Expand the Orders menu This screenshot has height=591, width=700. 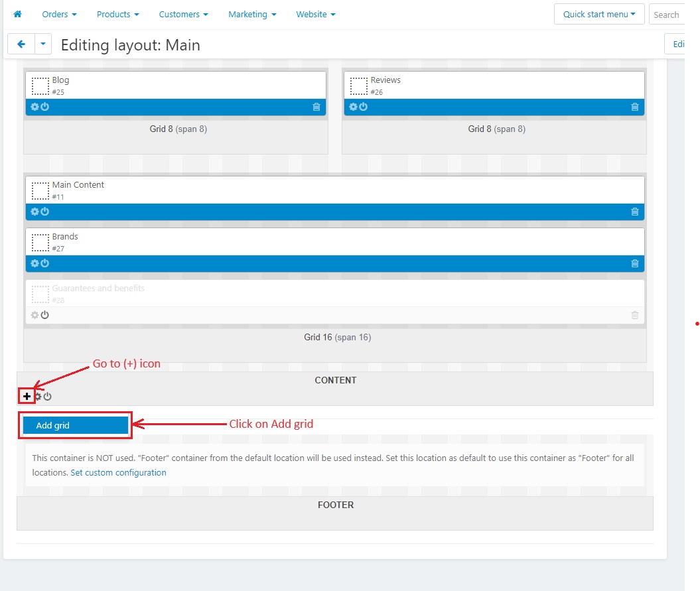coord(59,15)
